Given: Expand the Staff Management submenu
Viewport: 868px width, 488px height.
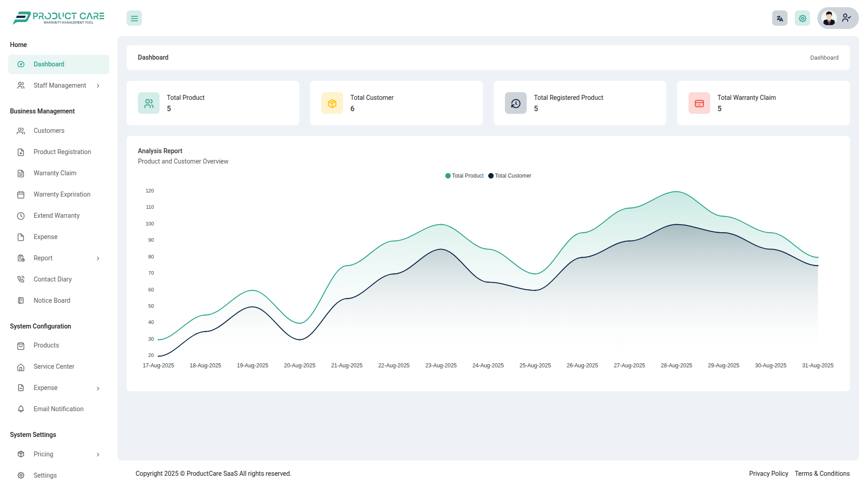Looking at the screenshot, I should (98, 86).
